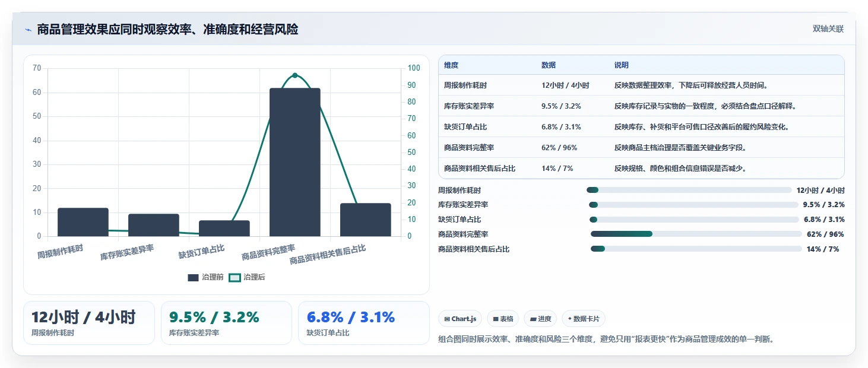Click the 缺货订单占比 progress bar
This screenshot has height=368, width=868.
point(694,220)
